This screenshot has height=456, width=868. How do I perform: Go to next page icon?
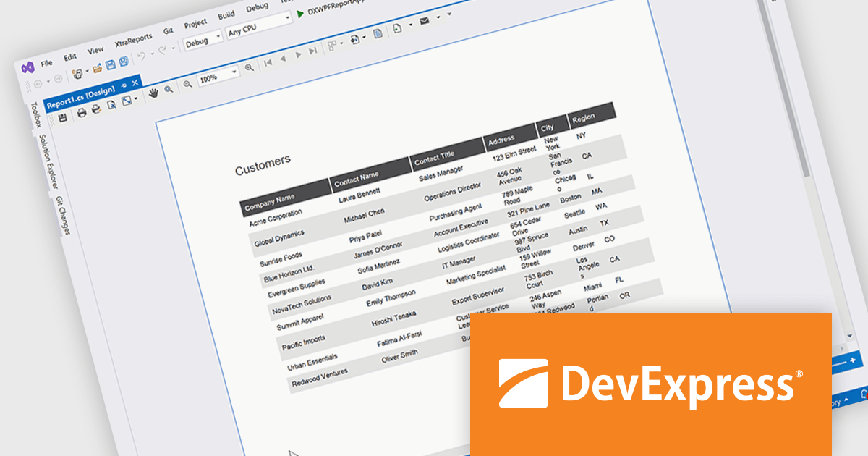pyautogui.click(x=298, y=54)
